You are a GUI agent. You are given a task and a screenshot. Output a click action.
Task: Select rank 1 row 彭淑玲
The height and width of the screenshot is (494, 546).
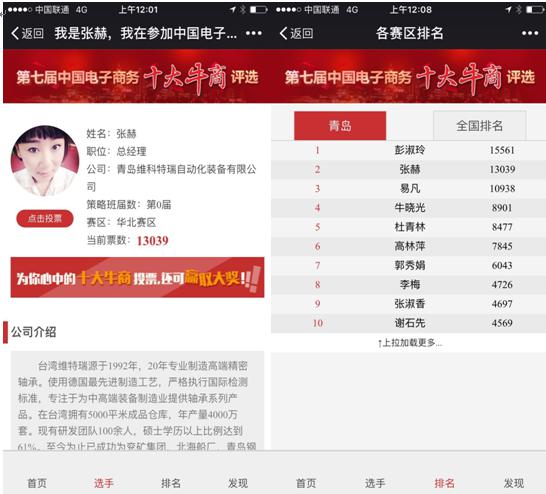[x=408, y=150]
